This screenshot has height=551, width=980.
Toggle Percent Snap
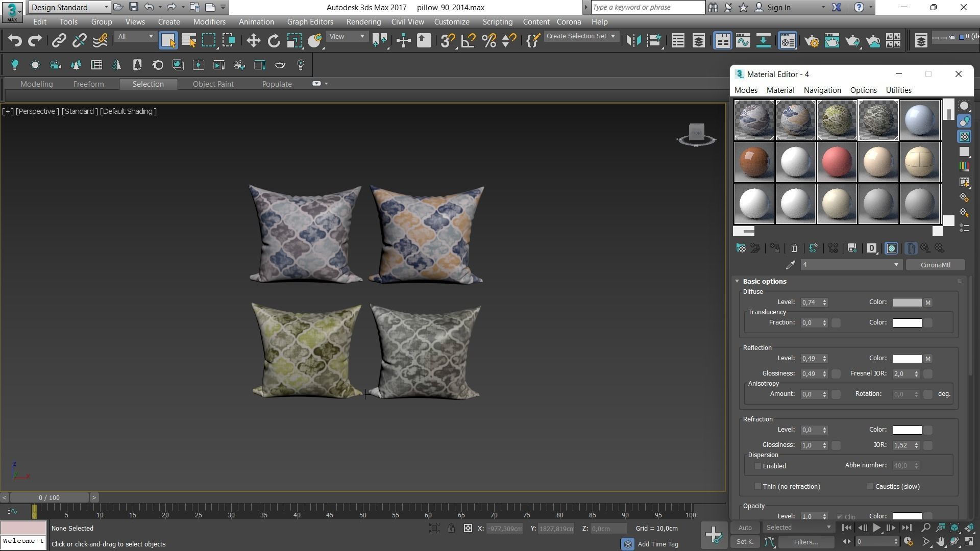pyautogui.click(x=488, y=41)
